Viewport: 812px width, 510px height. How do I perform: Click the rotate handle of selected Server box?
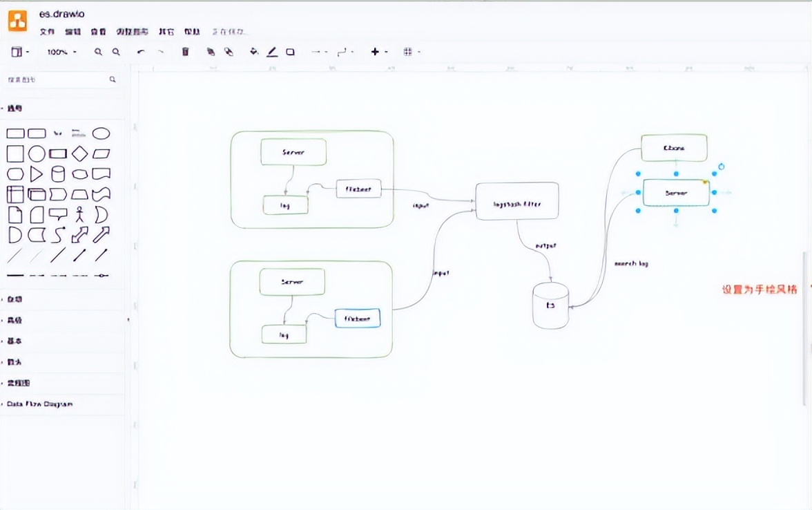coord(722,167)
